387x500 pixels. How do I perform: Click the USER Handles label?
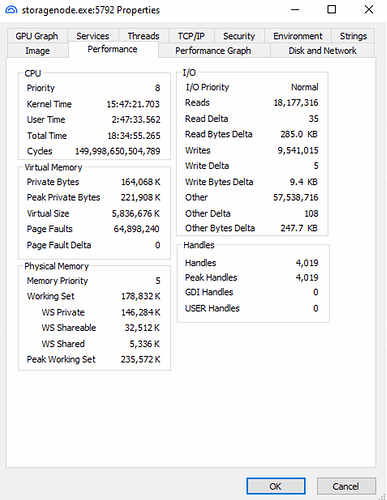pyautogui.click(x=212, y=308)
